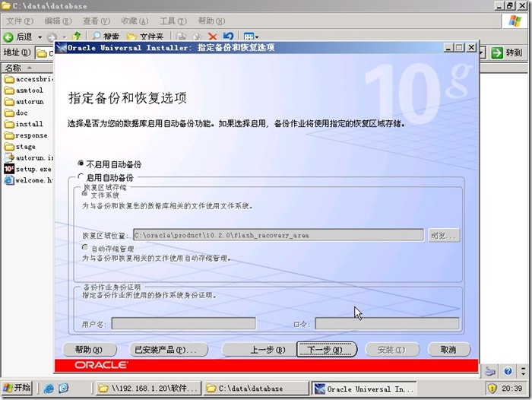Click the Forward arrow icon in Explorer toolbar
532x400 pixels.
(x=52, y=37)
